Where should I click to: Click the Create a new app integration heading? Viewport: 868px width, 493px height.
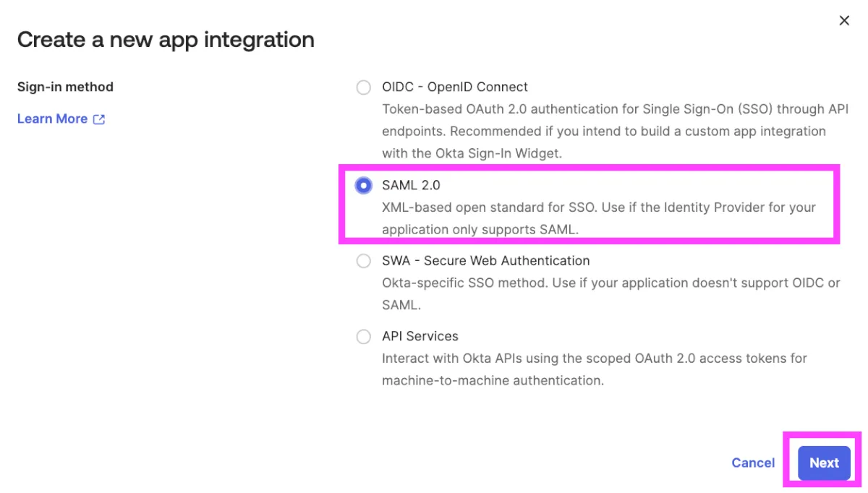(x=166, y=40)
